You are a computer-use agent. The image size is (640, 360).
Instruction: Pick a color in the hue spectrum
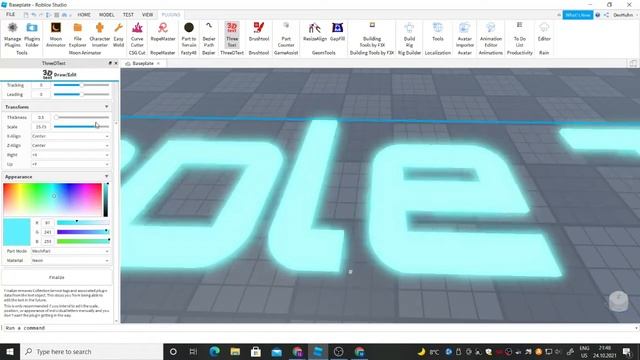click(53, 200)
